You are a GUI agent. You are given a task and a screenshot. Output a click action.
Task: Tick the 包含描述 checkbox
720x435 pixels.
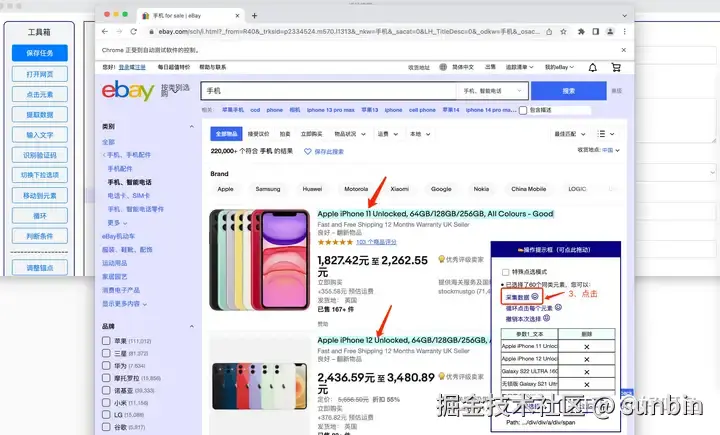[523, 110]
